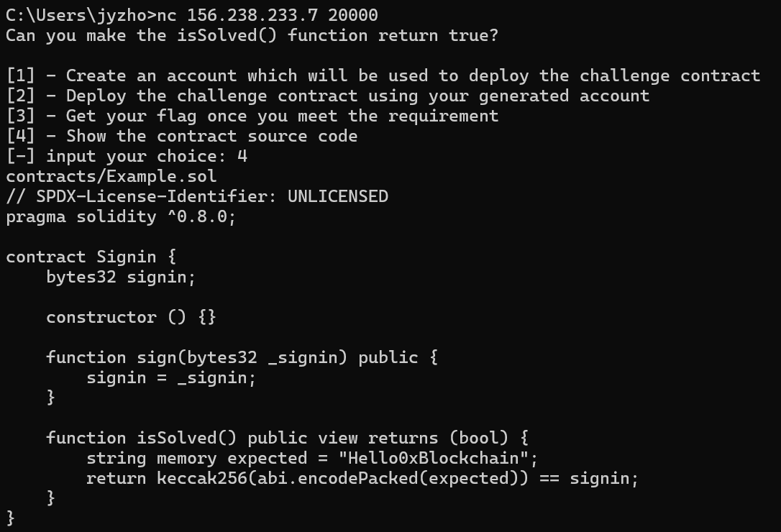
Task: Select option [2] Deploy the challenge contract
Action: [x=328, y=96]
